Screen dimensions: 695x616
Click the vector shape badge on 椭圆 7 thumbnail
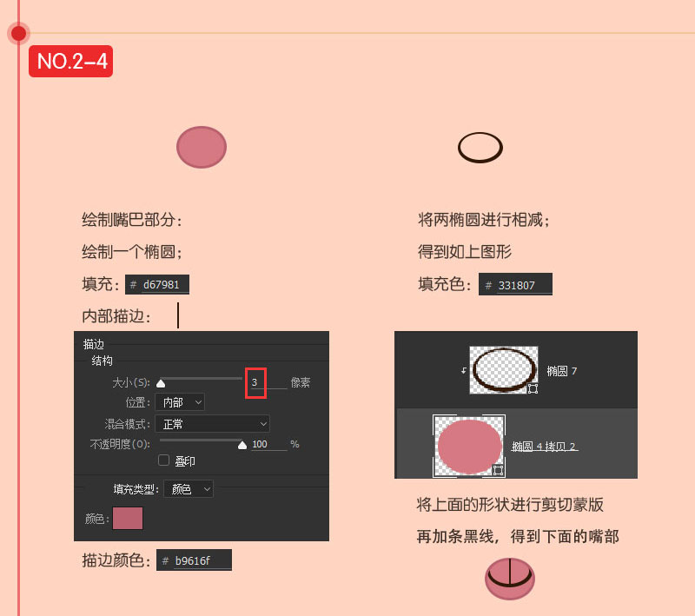pos(533,388)
